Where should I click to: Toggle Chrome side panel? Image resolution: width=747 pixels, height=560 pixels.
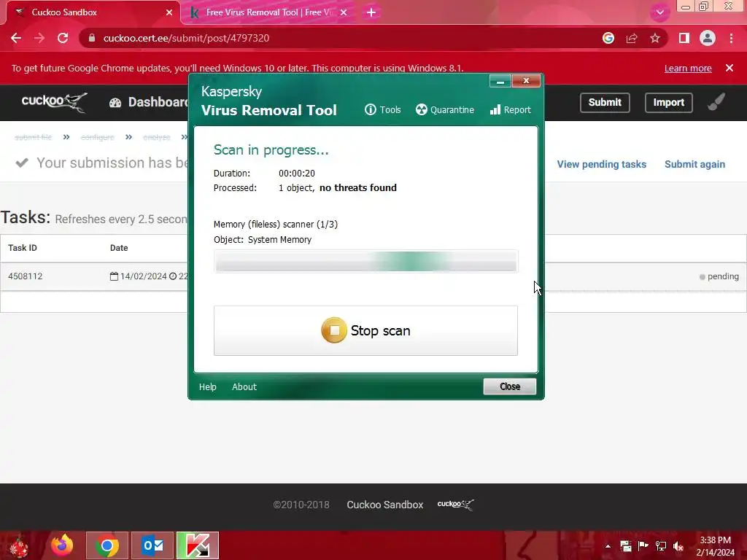click(684, 38)
